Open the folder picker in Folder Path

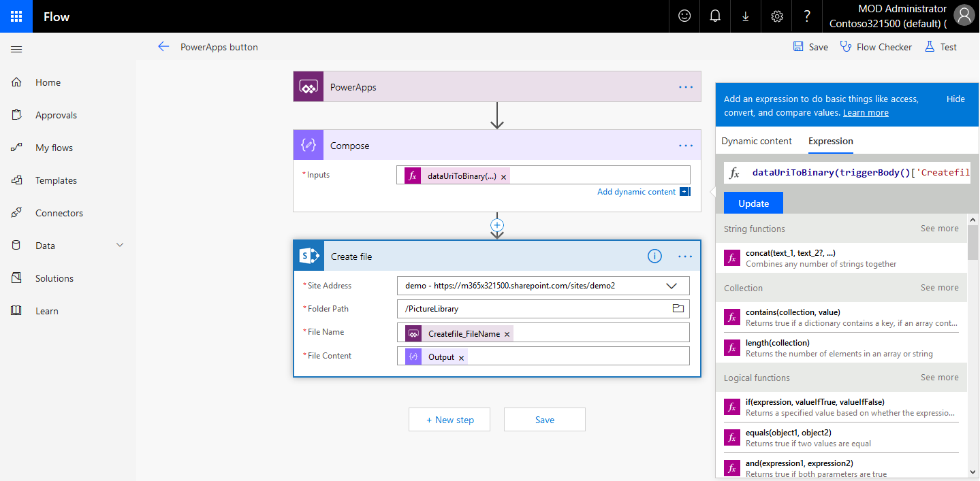(678, 309)
